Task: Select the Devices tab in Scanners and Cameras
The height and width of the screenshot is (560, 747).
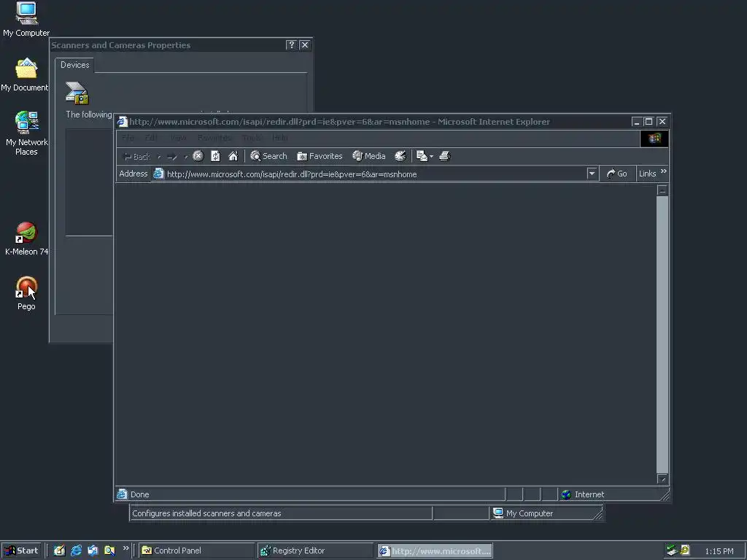Action: coord(75,65)
